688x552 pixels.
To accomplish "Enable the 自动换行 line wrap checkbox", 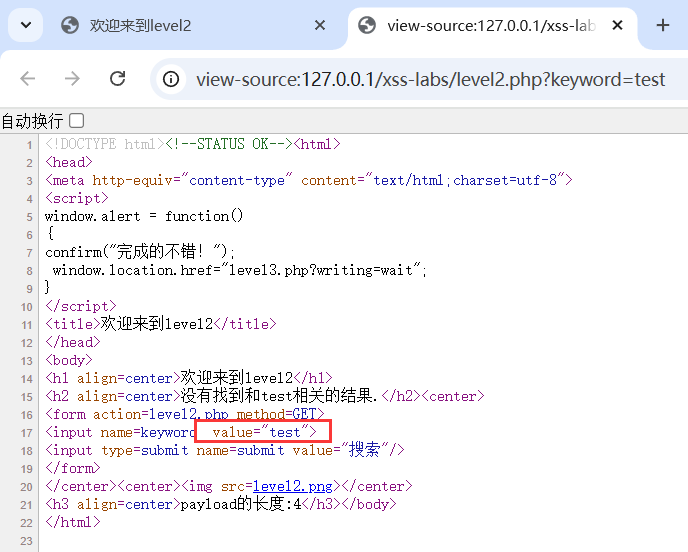I will (x=76, y=121).
